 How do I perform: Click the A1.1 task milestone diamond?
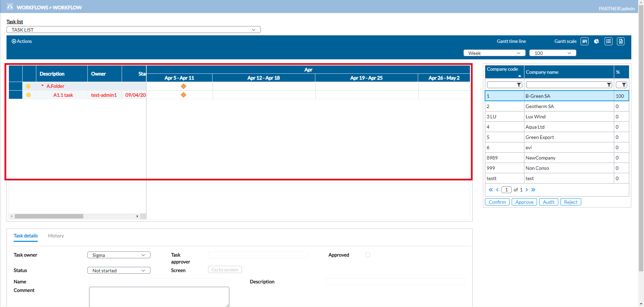(183, 95)
